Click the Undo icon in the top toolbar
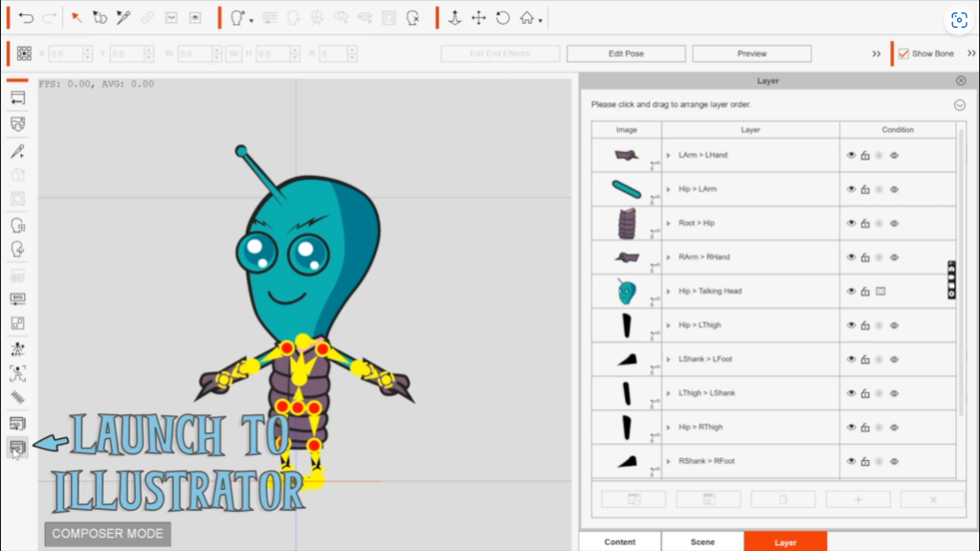 (x=27, y=18)
